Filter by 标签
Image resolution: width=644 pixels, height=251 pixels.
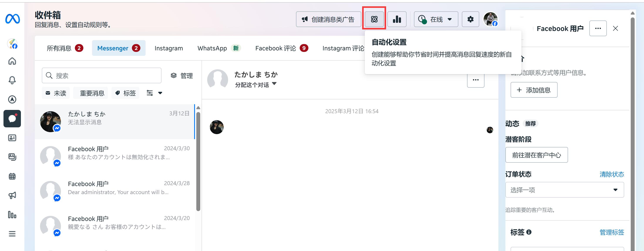tap(125, 93)
